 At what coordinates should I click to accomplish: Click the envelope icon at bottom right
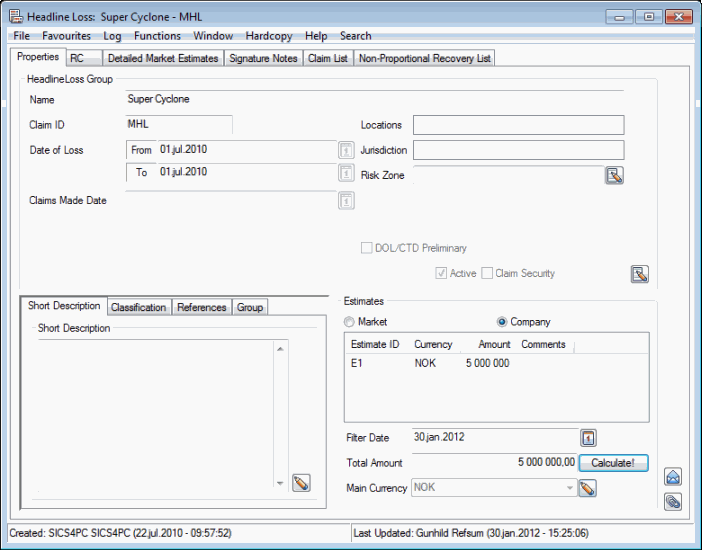click(673, 477)
